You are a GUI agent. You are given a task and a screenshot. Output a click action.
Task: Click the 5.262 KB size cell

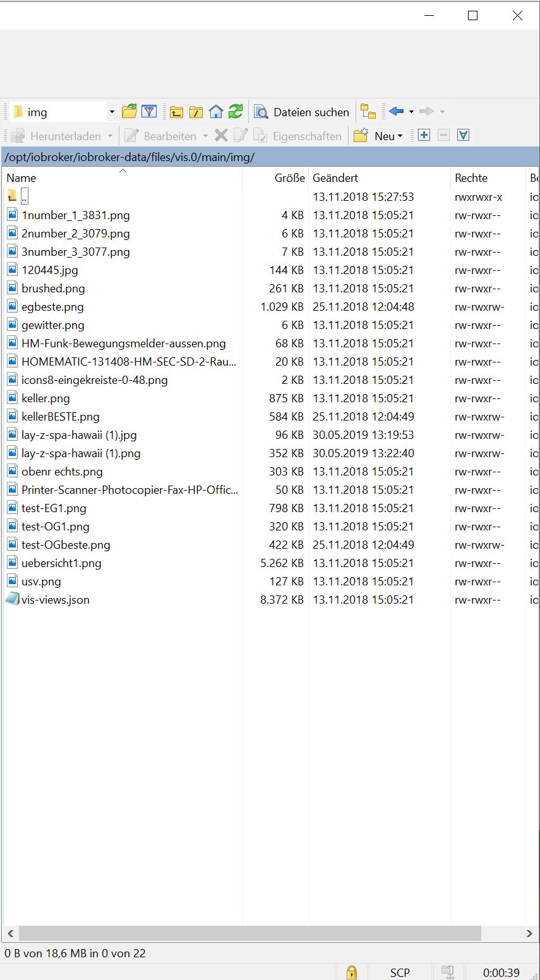click(x=282, y=563)
